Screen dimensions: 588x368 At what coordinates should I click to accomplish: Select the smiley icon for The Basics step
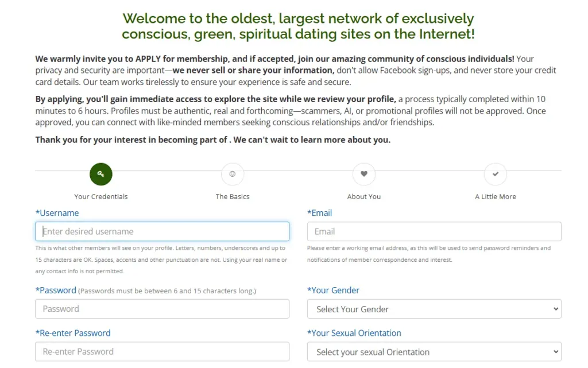click(232, 174)
